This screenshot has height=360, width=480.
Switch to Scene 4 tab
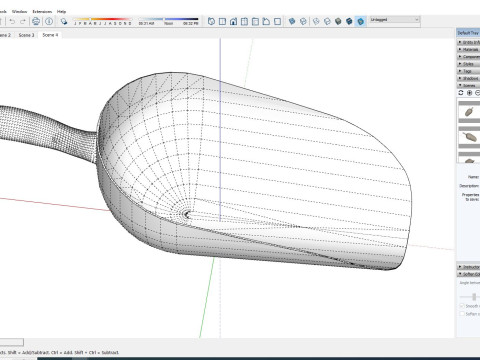click(x=50, y=35)
